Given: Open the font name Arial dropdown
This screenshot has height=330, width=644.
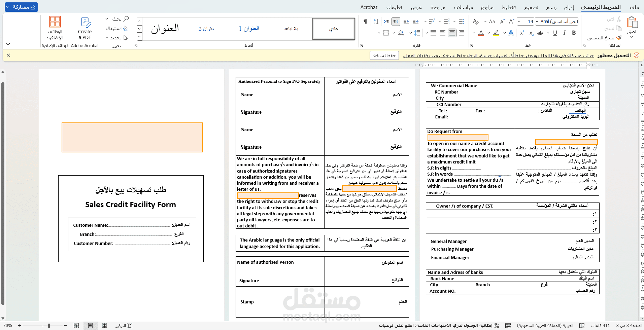Looking at the screenshot, I should 537,22.
